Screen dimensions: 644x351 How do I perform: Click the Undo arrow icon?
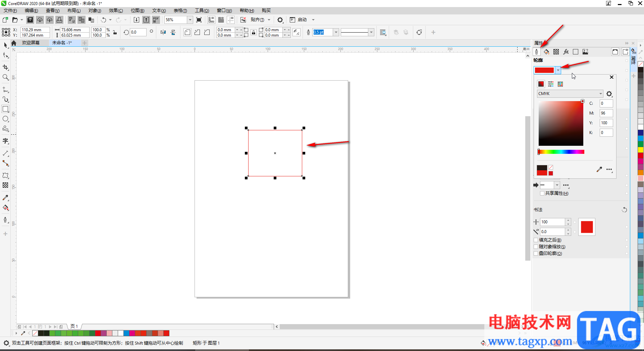click(104, 20)
